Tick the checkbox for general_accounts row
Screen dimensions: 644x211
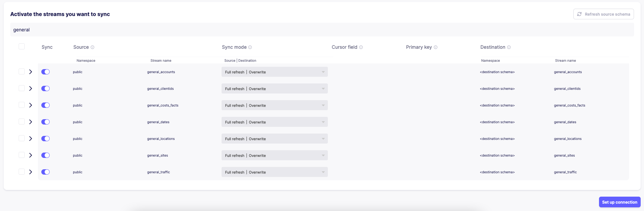click(22, 71)
